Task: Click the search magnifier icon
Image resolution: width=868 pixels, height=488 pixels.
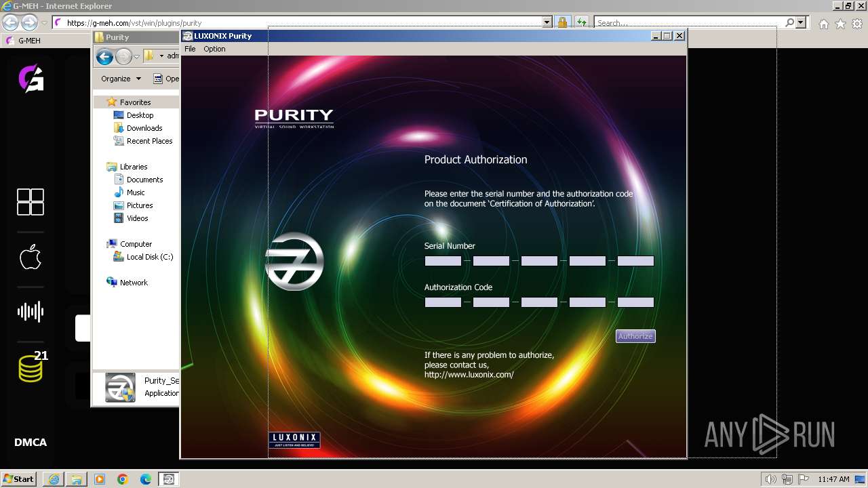Action: coord(789,22)
